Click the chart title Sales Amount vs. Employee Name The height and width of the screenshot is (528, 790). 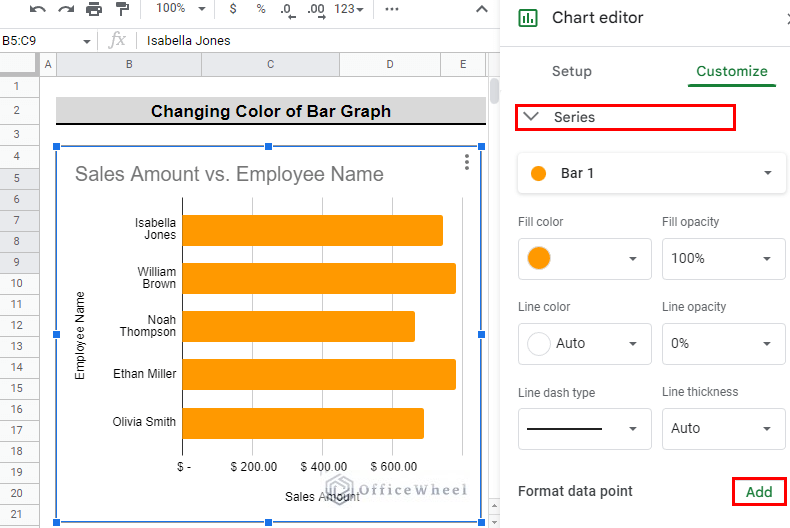[229, 174]
